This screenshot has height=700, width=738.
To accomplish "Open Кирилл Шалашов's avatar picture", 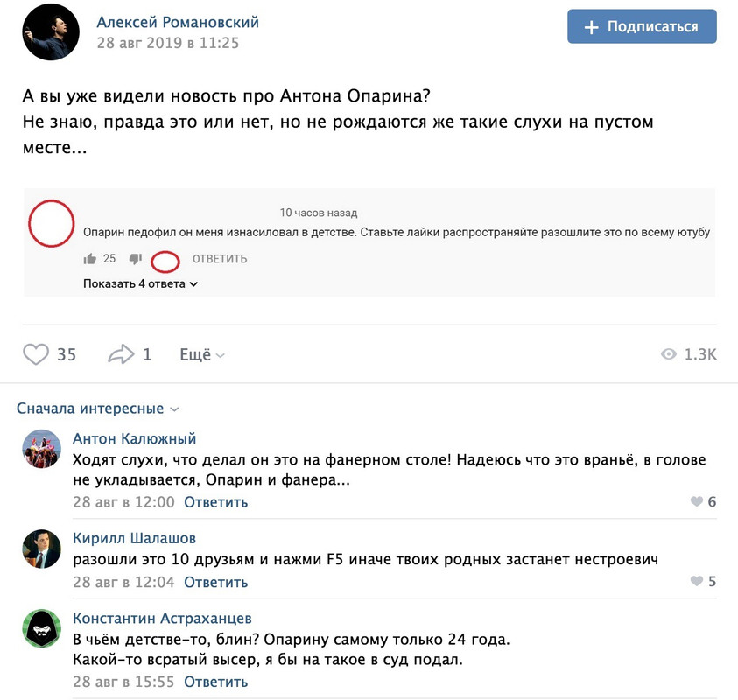I will click(x=42, y=549).
